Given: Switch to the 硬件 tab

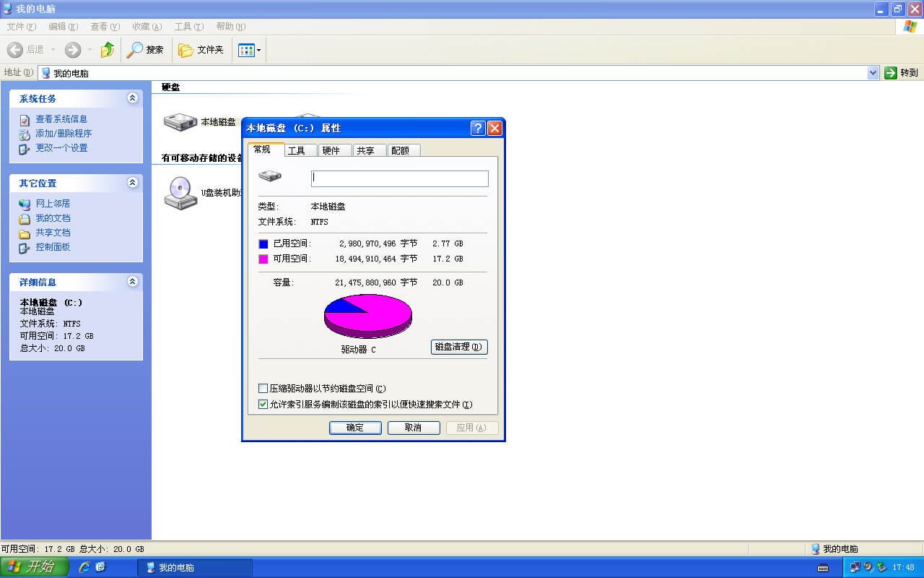Looking at the screenshot, I should click(x=334, y=150).
